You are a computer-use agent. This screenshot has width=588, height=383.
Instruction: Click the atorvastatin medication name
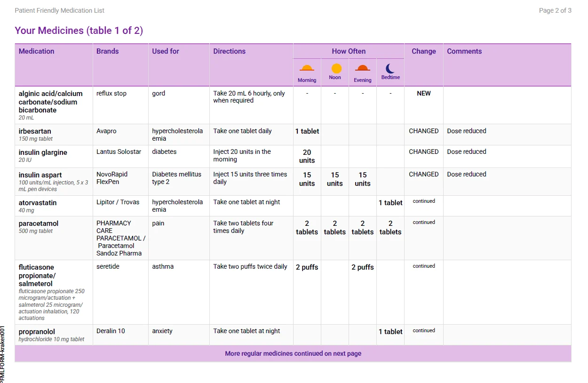click(x=38, y=203)
